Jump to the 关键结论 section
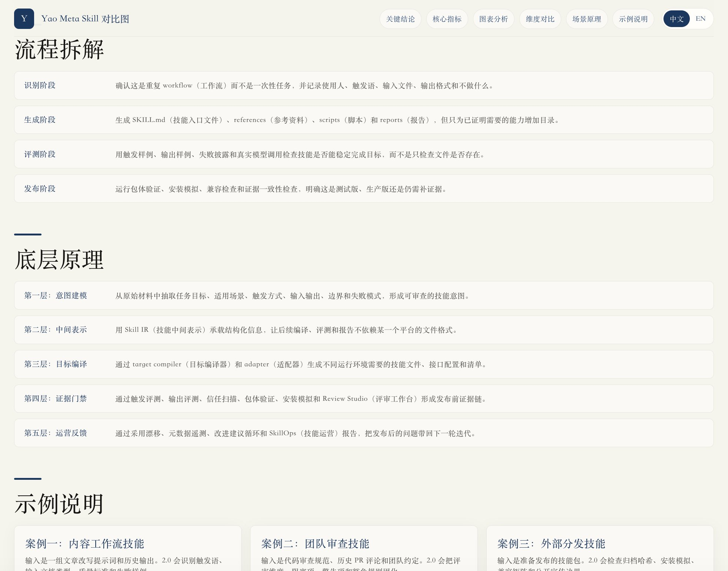This screenshot has width=728, height=571. (400, 19)
